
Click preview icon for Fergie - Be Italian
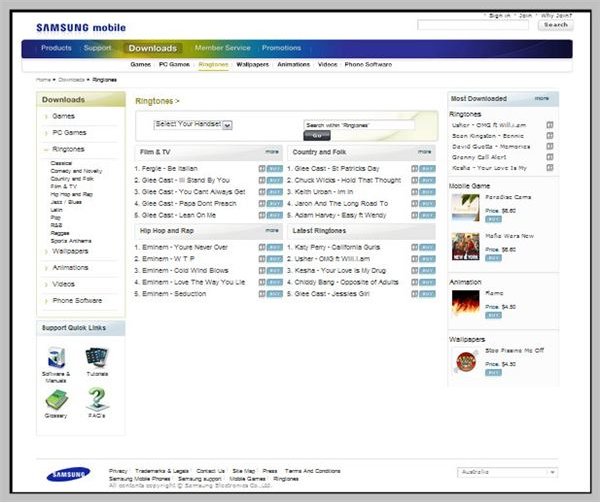tap(262, 169)
